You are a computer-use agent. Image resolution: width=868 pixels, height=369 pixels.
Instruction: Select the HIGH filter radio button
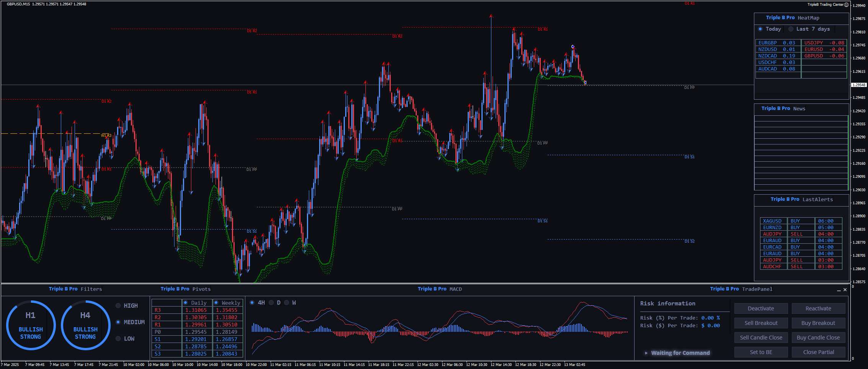tap(118, 306)
